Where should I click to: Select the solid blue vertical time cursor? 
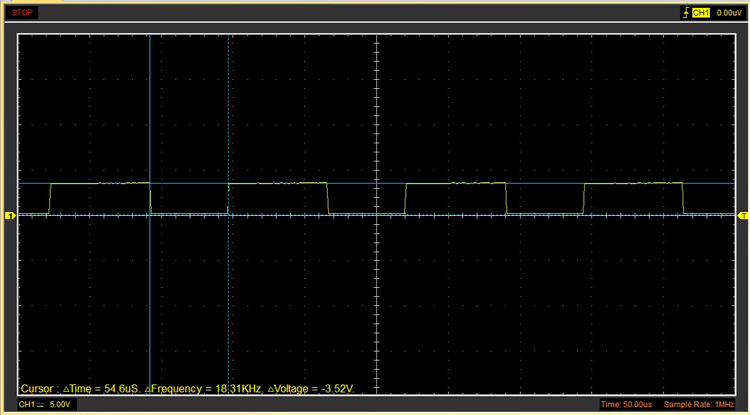[150, 214]
